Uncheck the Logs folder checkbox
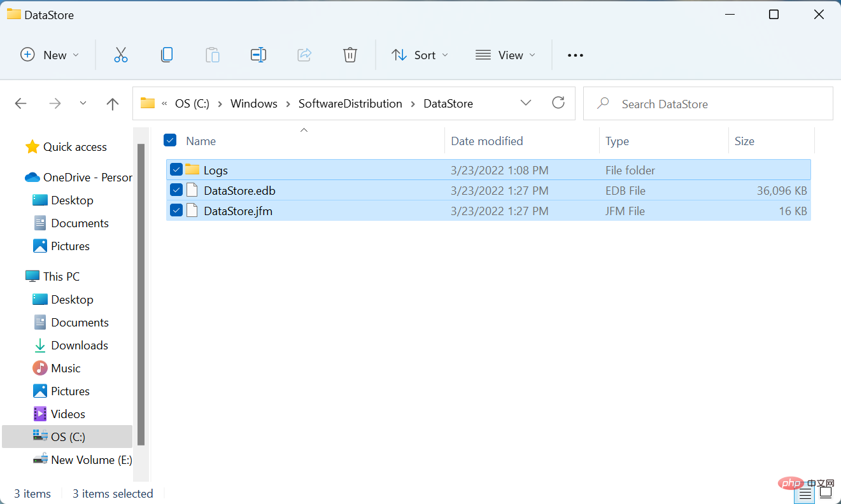This screenshot has height=504, width=841. tap(176, 170)
